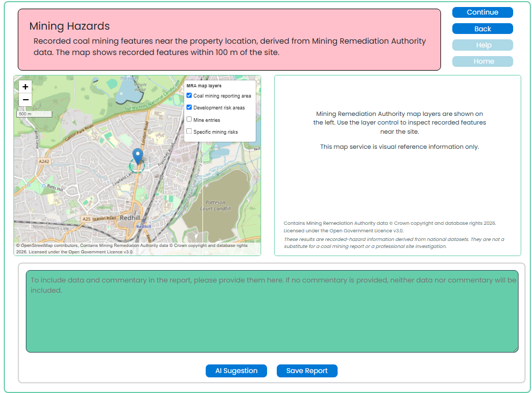Zoom in on the map
The height and width of the screenshot is (393, 532).
(x=25, y=87)
